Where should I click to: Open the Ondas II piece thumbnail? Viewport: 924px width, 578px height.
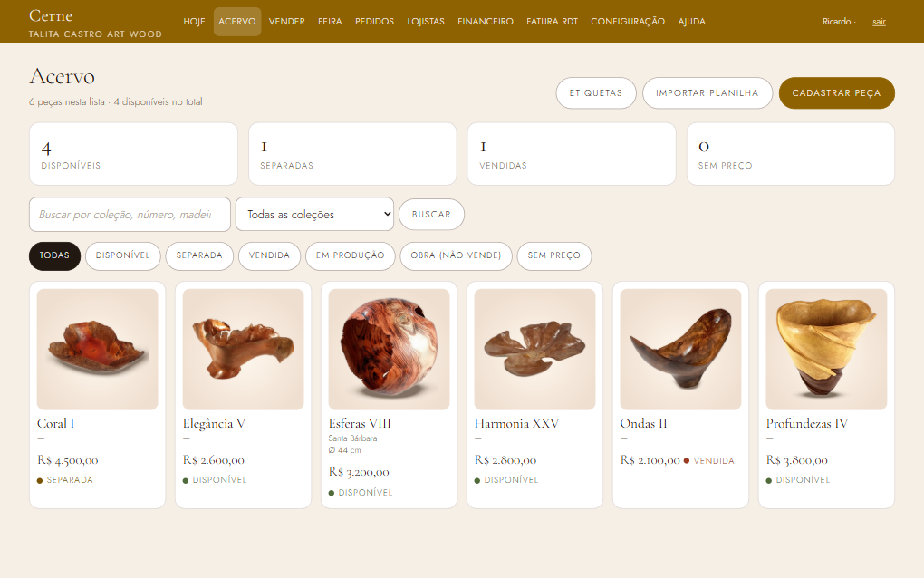click(x=680, y=350)
